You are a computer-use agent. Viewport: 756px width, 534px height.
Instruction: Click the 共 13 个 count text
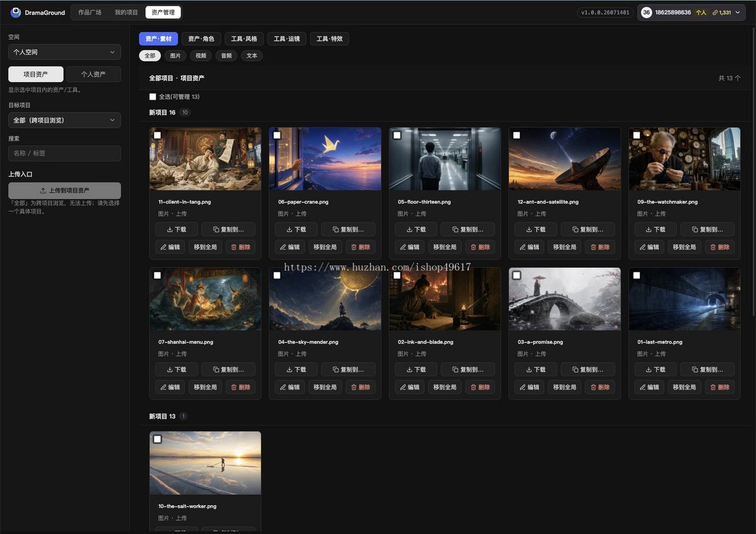click(x=730, y=78)
